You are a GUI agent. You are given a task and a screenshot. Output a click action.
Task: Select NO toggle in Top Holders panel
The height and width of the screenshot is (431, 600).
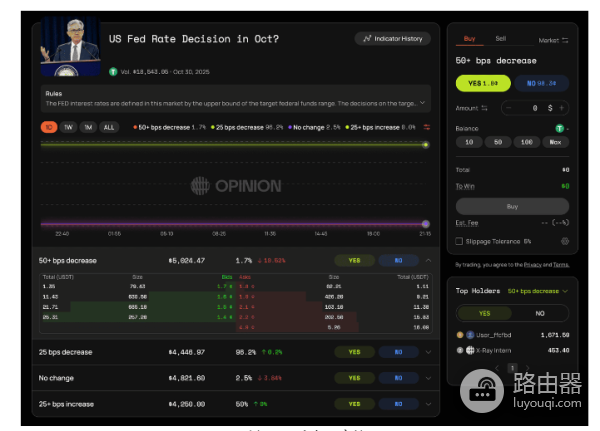coord(539,312)
